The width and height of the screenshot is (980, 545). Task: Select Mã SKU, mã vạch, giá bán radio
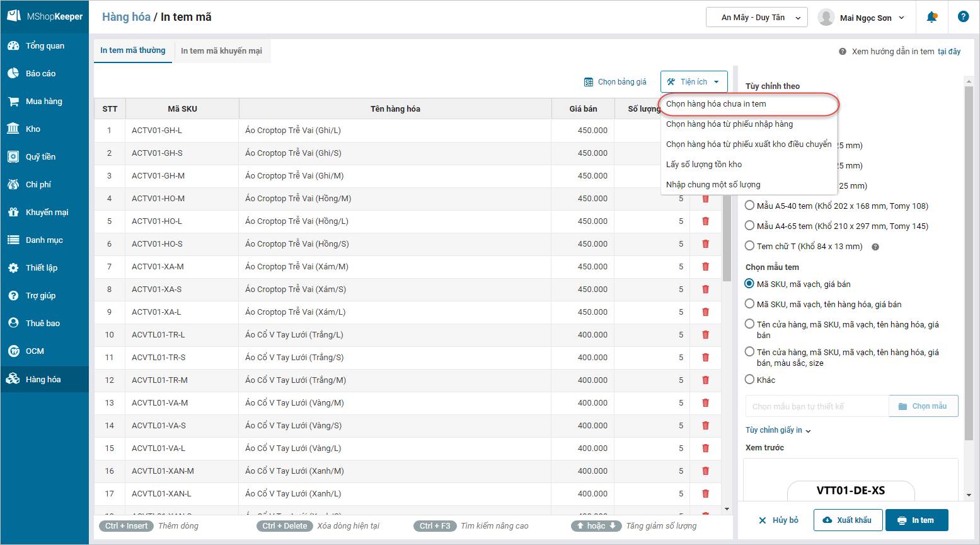coord(750,283)
